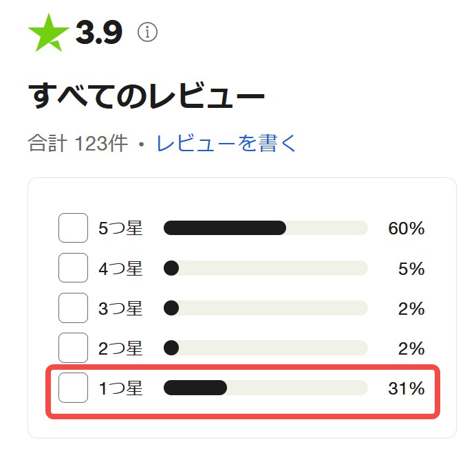Click the 60% percentage value

[x=407, y=228]
